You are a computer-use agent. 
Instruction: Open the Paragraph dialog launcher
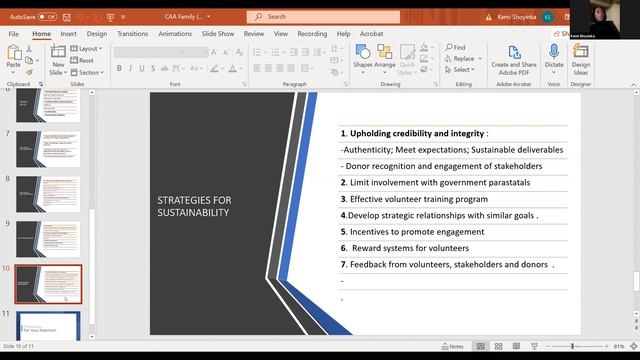(345, 84)
